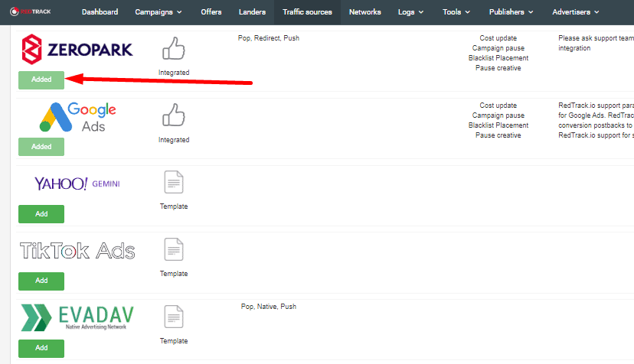Click Zeropark's Integrated thumbs-up icon
This screenshot has height=364, width=634.
click(x=174, y=50)
